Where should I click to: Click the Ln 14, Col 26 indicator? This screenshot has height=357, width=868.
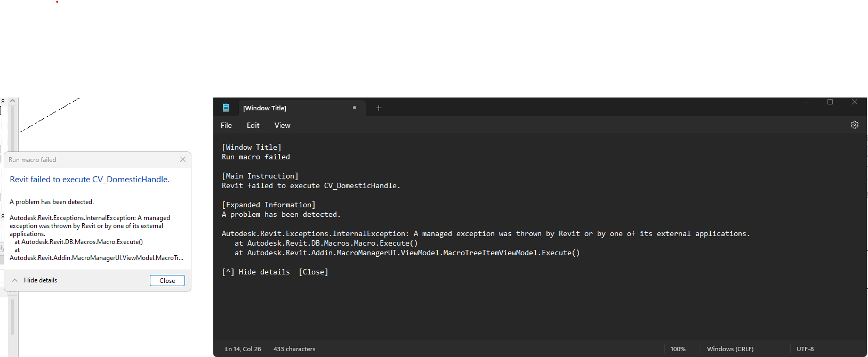[x=243, y=349]
